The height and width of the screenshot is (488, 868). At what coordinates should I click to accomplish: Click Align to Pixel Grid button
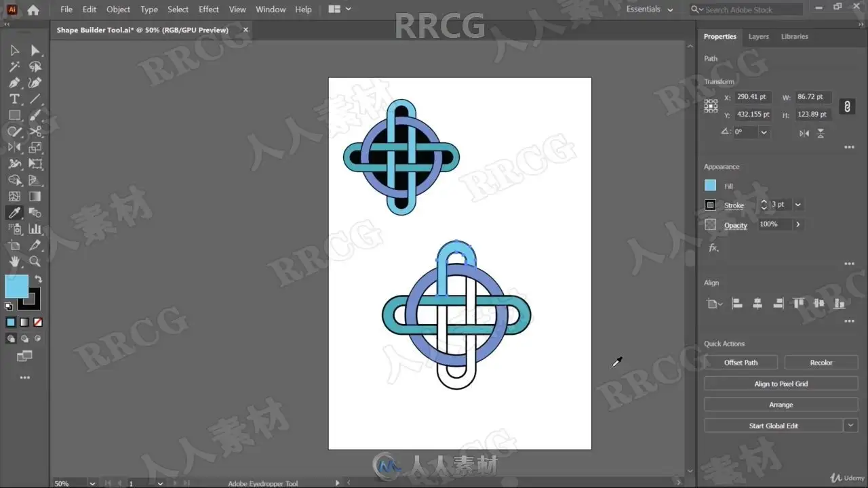(x=781, y=384)
